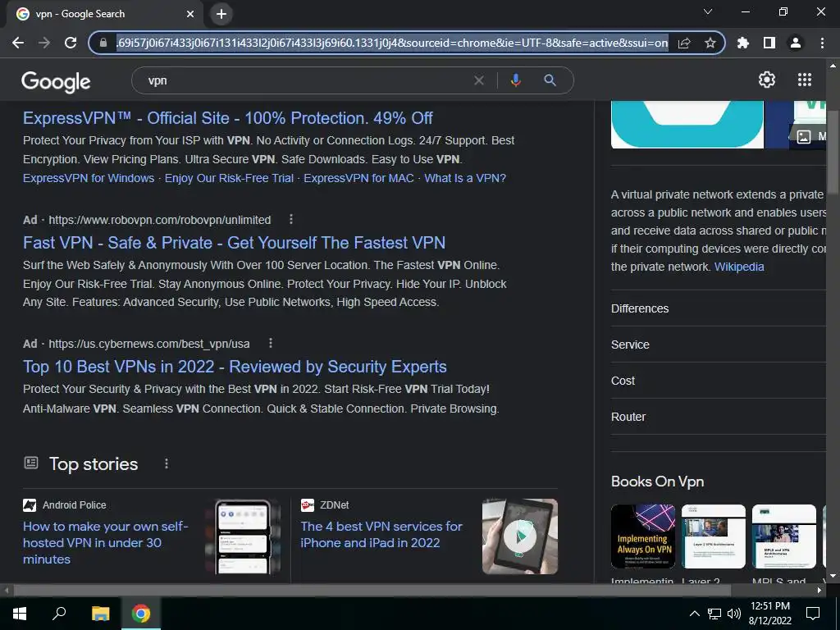The height and width of the screenshot is (630, 840).
Task: Open Chrome three-dot menu
Action: click(822, 43)
